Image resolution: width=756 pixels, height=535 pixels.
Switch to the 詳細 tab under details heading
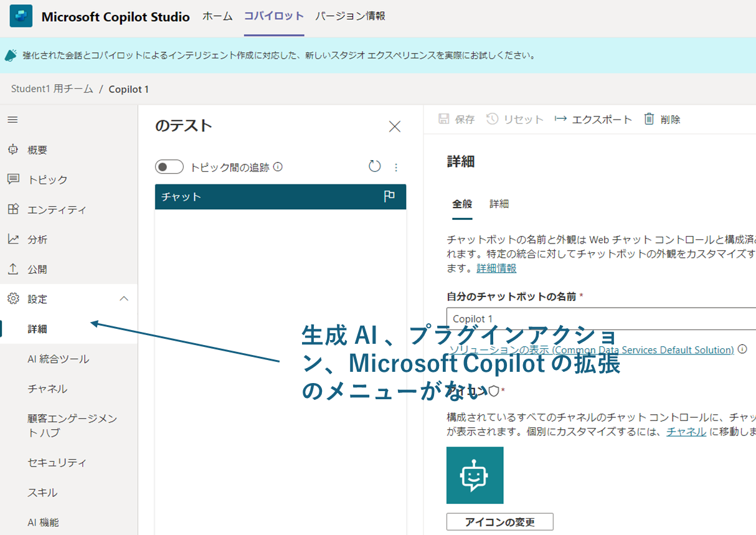pos(499,204)
